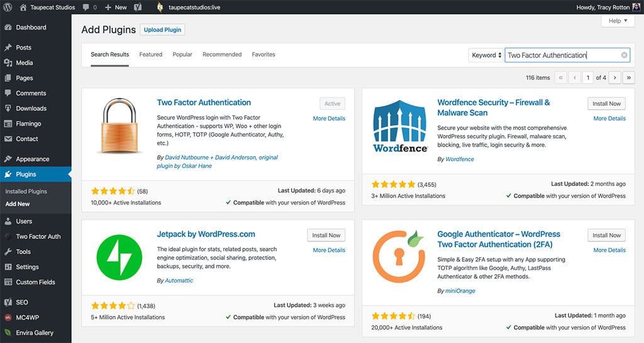Click the padlock plugin thumbnail
Screen dimensions: 644x343
(119, 125)
